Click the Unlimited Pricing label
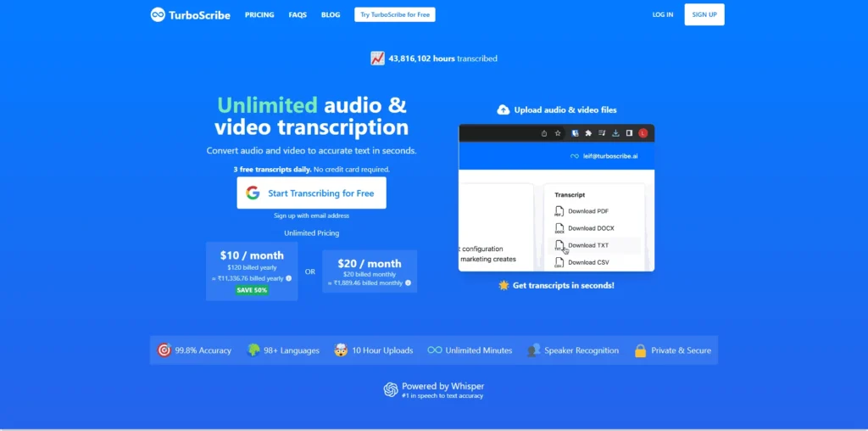 click(312, 233)
